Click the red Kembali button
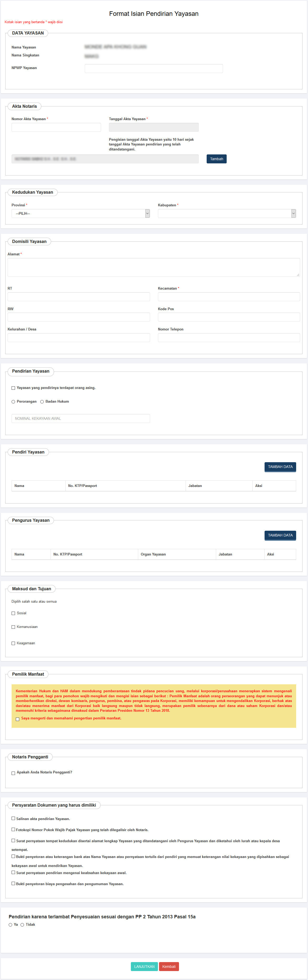Screen dimensions: 308x980 click(x=169, y=967)
